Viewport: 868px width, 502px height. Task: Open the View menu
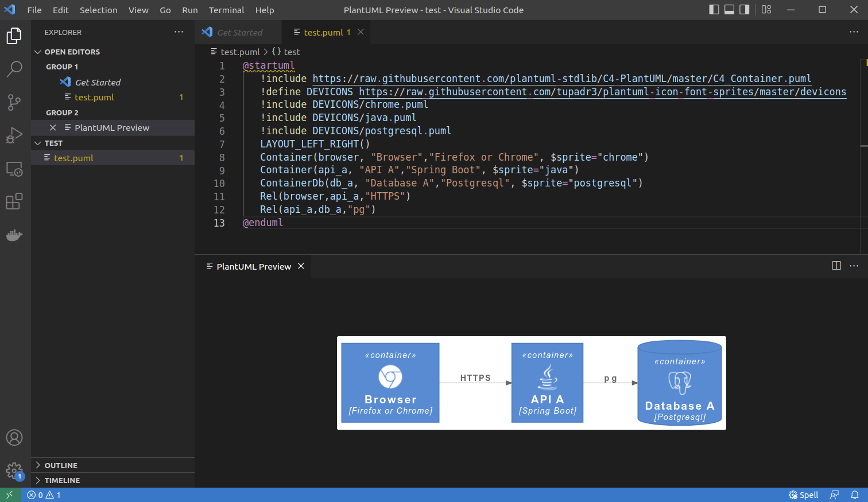coord(138,10)
